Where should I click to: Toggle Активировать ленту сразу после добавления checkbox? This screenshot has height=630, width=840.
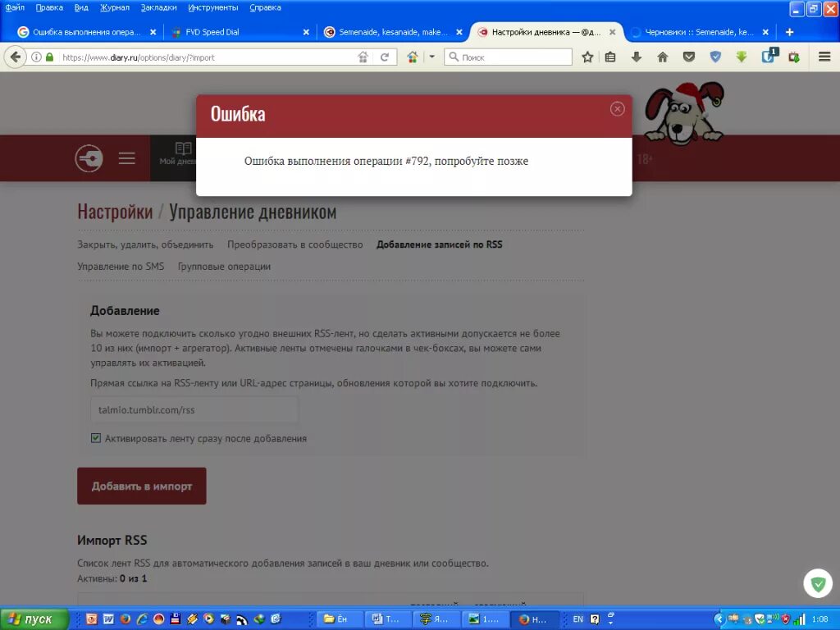tap(96, 438)
